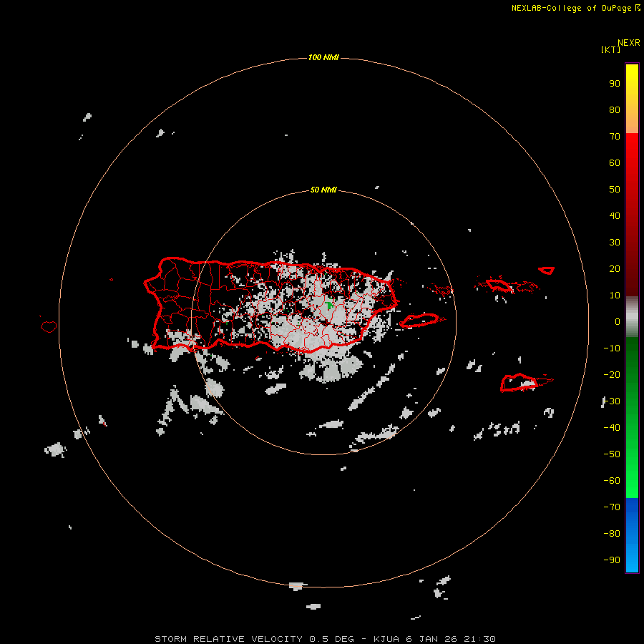The height and width of the screenshot is (644, 644).
Task: Click the 10 value on velocity scale
Action: click(615, 296)
